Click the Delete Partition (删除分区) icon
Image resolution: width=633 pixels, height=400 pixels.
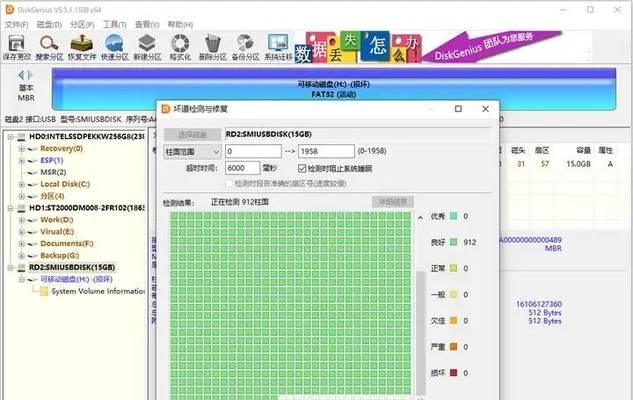tap(212, 48)
